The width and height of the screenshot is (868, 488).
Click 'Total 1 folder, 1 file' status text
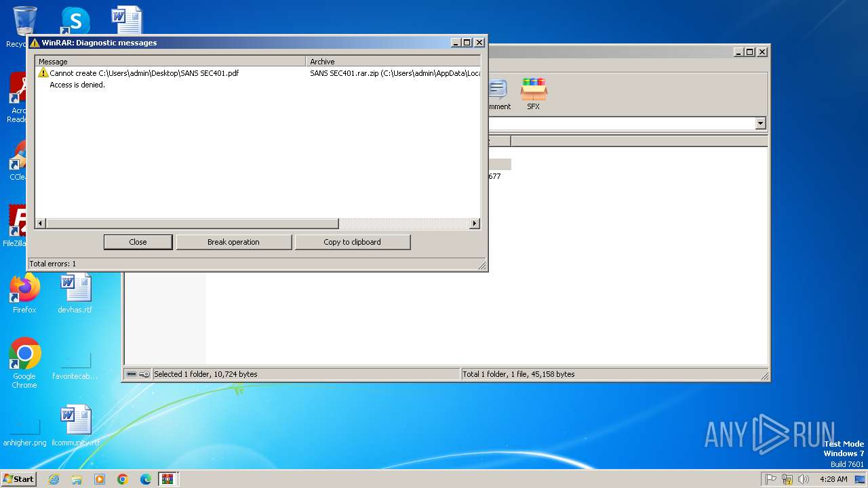(519, 374)
